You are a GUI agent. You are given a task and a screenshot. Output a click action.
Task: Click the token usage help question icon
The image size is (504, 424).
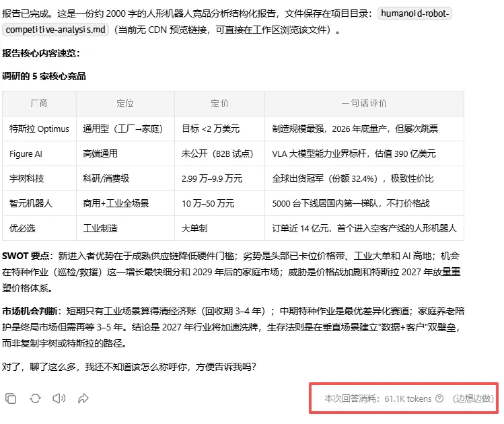439,398
